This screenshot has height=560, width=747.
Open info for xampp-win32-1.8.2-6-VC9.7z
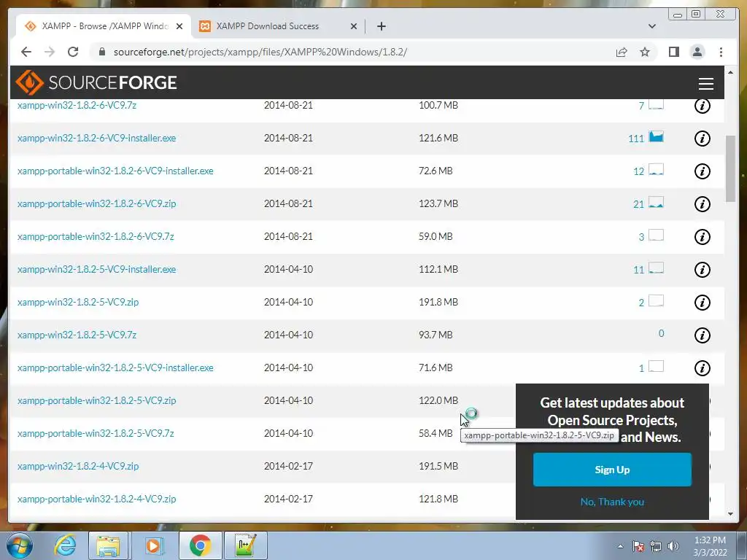point(703,106)
